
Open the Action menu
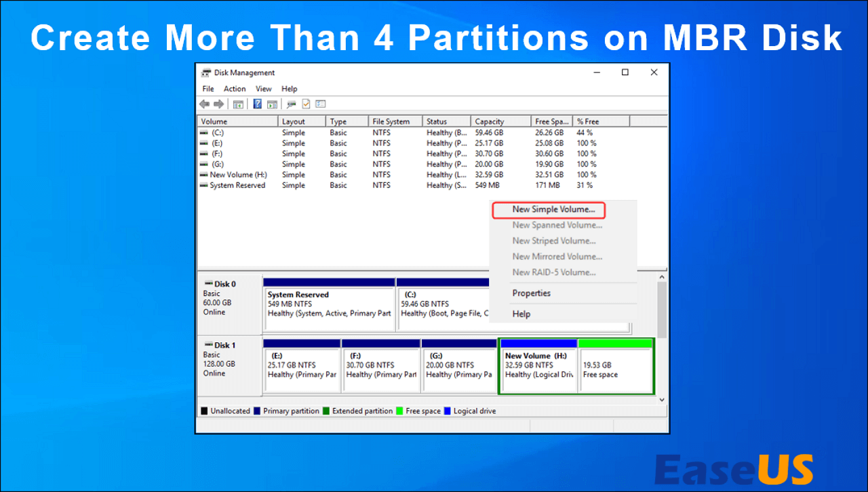click(235, 89)
